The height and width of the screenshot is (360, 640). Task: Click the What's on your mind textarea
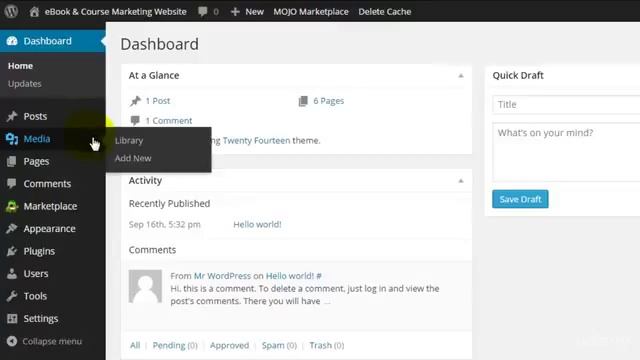click(x=566, y=152)
